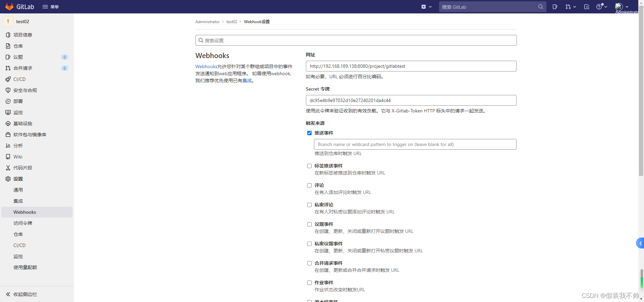
Task: Click the 仓库 file icon in sidebar
Action: pyautogui.click(x=8, y=46)
